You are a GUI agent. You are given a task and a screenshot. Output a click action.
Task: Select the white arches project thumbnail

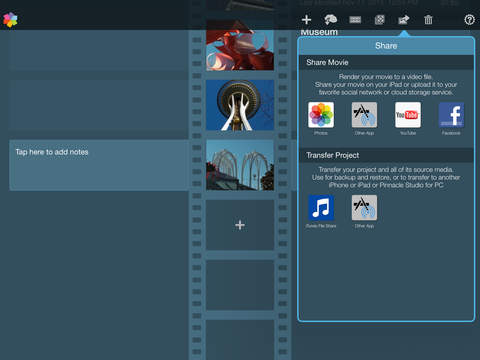click(240, 165)
